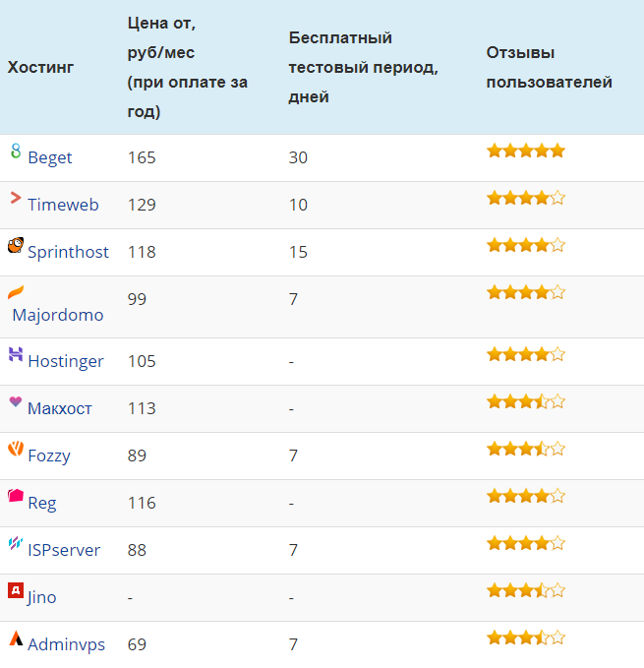Follow the Sprinthost link
Image resolution: width=644 pixels, height=668 pixels.
pyautogui.click(x=68, y=253)
